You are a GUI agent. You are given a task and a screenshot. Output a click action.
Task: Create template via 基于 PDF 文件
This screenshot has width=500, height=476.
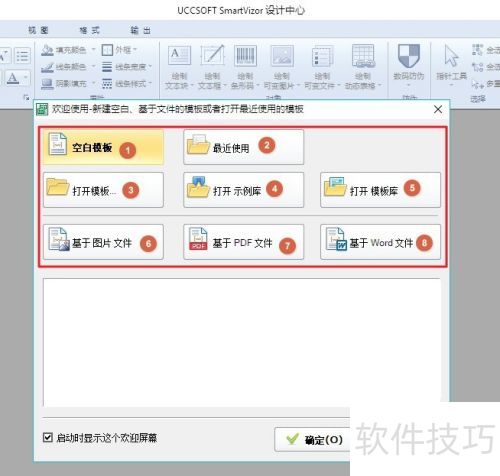pos(244,242)
